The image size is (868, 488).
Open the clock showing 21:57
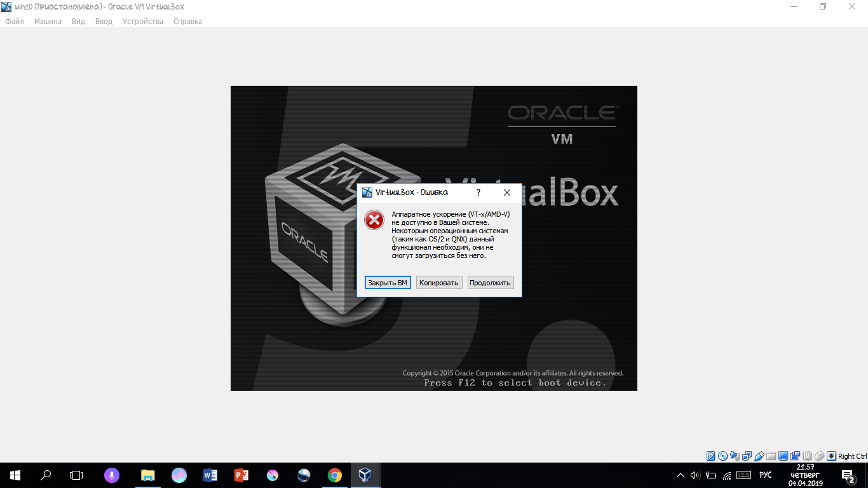point(806,475)
